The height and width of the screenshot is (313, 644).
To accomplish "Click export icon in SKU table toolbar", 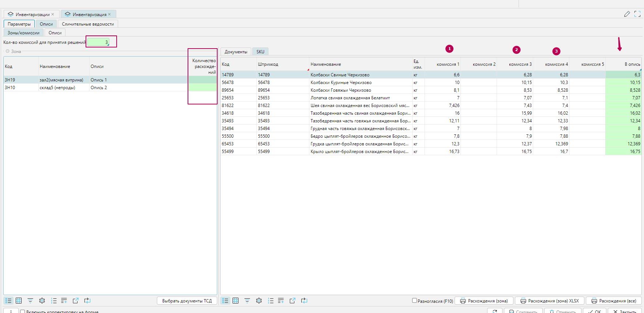I will (x=292, y=301).
